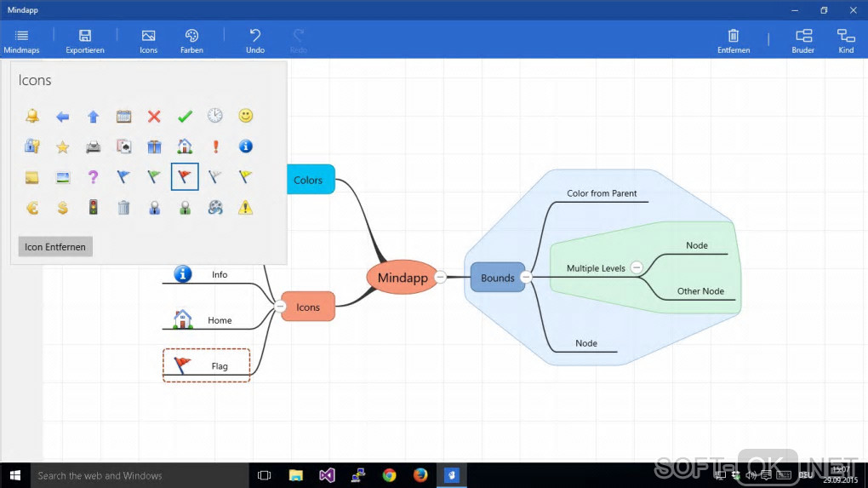Apply the playing cards icon
The height and width of the screenshot is (488, 868).
(x=123, y=146)
